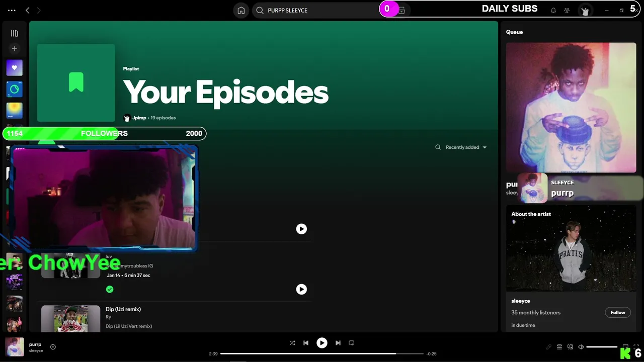This screenshot has width=644, height=362.
Task: Open the three-dot app menu
Action: click(x=12, y=10)
